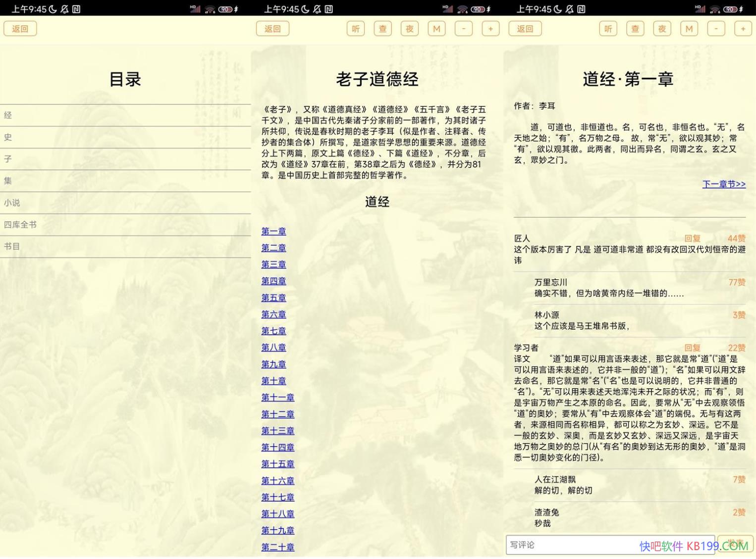
Task: Tap the 听 audio reading icon
Action: (x=355, y=28)
